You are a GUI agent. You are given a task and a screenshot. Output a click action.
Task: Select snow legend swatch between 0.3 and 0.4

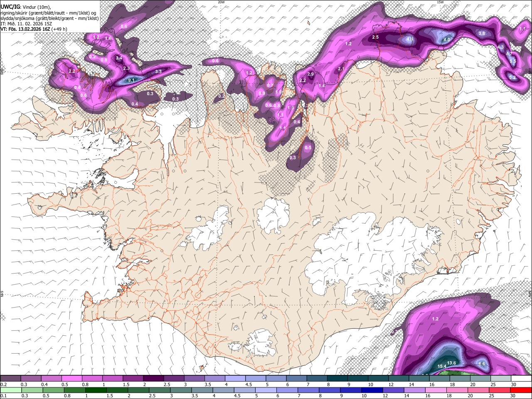[x=31, y=379]
